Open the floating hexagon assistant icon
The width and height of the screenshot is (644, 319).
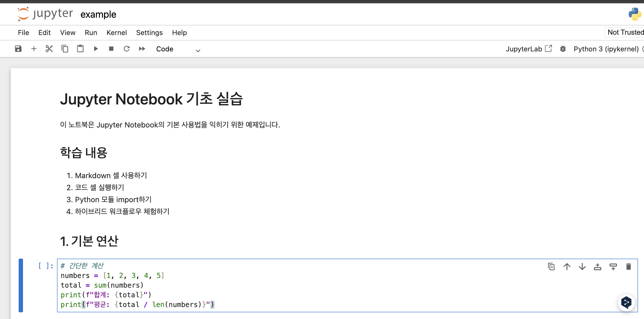coord(626,303)
